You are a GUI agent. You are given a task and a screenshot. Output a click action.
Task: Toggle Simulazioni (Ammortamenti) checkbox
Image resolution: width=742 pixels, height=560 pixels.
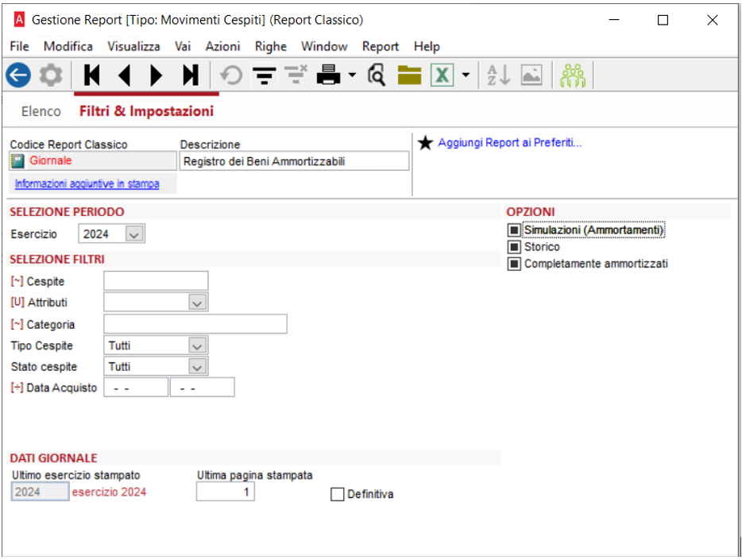514,230
